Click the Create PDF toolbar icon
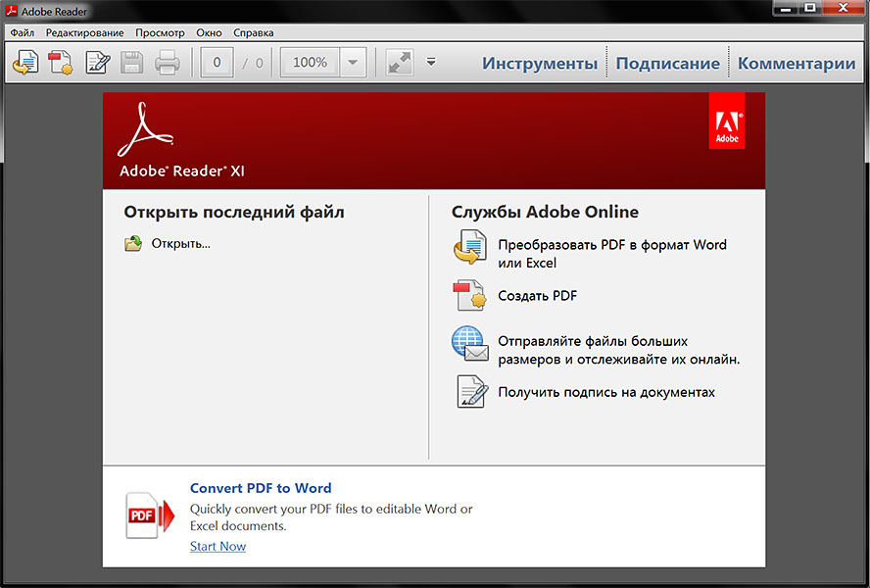Screen dimensions: 870x588 click(x=61, y=62)
